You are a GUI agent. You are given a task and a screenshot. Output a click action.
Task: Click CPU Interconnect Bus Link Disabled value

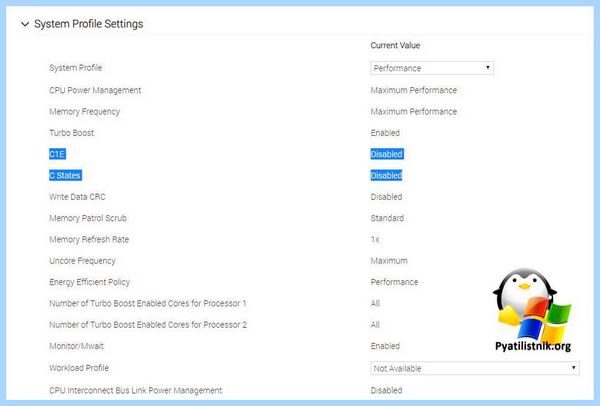(386, 391)
